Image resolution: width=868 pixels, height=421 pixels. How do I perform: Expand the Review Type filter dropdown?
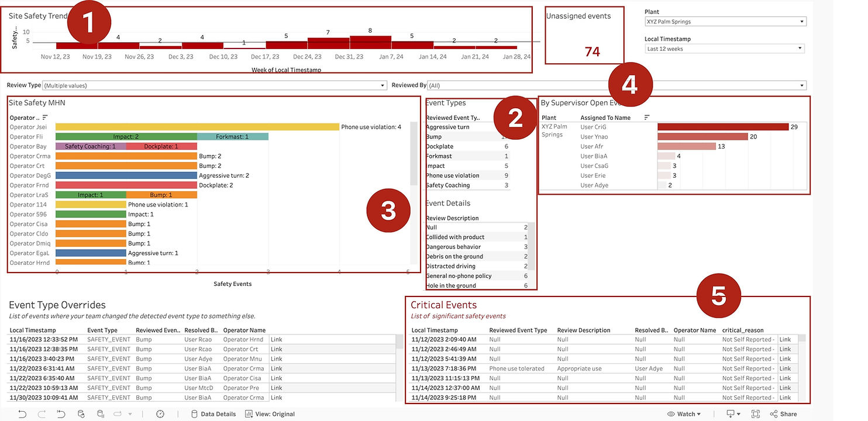click(215, 85)
